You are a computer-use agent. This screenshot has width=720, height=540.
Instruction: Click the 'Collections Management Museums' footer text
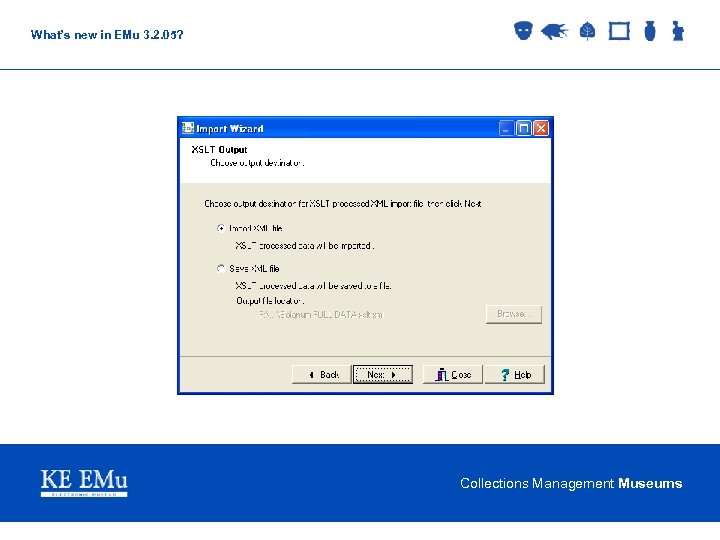tap(571, 484)
